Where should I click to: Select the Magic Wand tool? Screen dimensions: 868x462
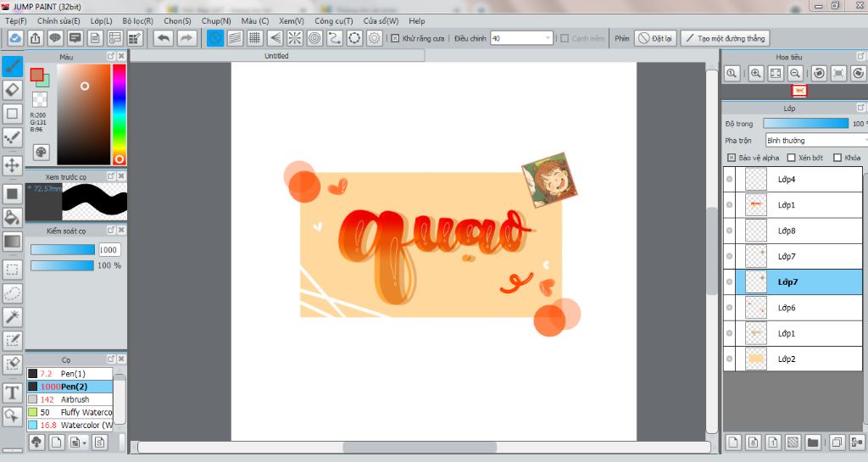pyautogui.click(x=12, y=316)
